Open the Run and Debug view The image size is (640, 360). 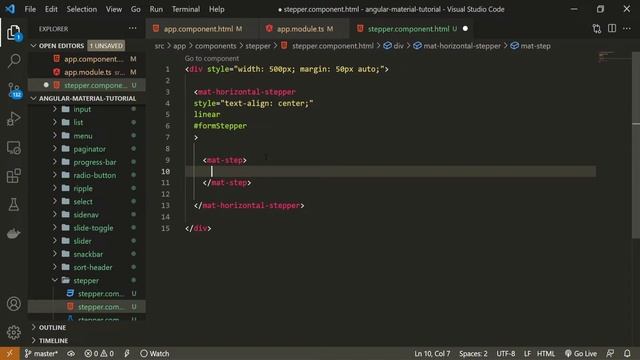click(x=13, y=119)
